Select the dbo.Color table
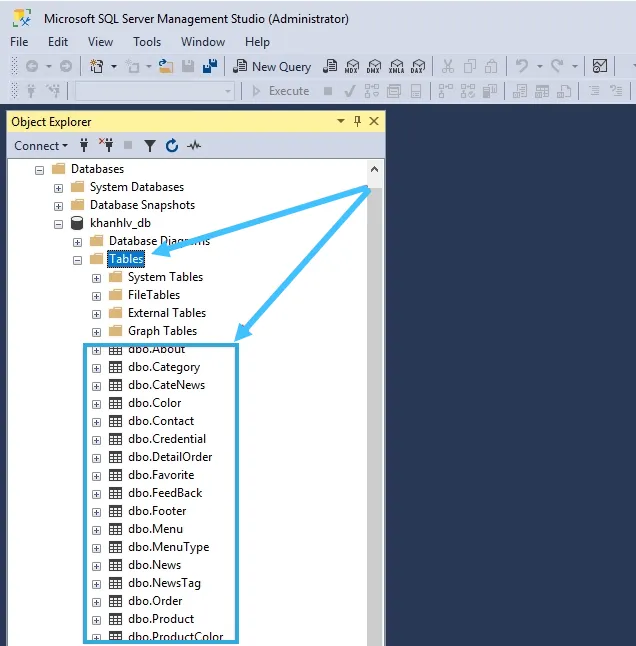Screen dimensions: 636x646 [x=154, y=403]
